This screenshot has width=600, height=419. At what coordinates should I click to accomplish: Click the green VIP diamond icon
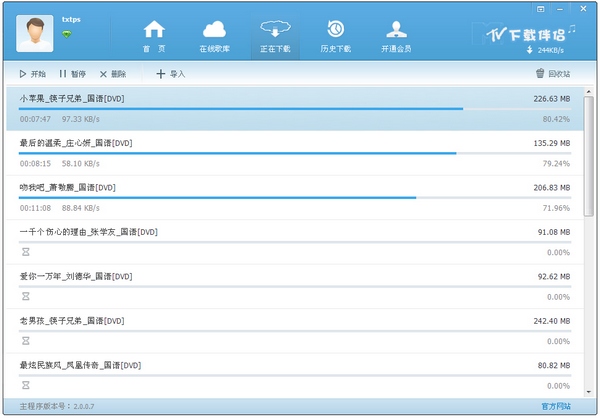[67, 35]
